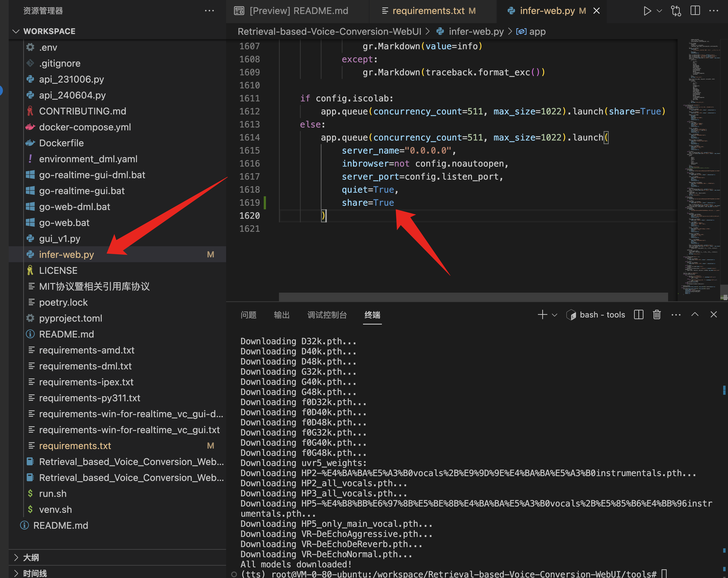
Task: Split the editor to the right
Action: point(695,11)
